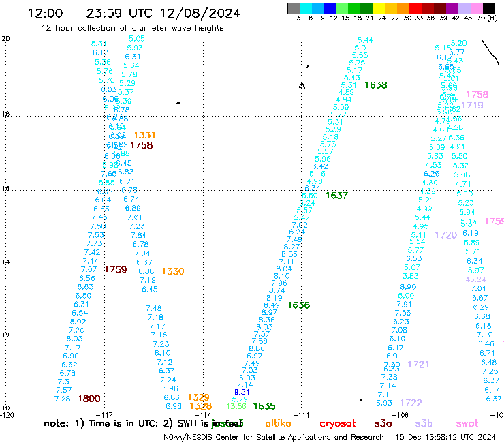The width and height of the screenshot is (504, 443).
Task: Click the wave height value 4.71
Action: pyautogui.click(x=463, y=184)
